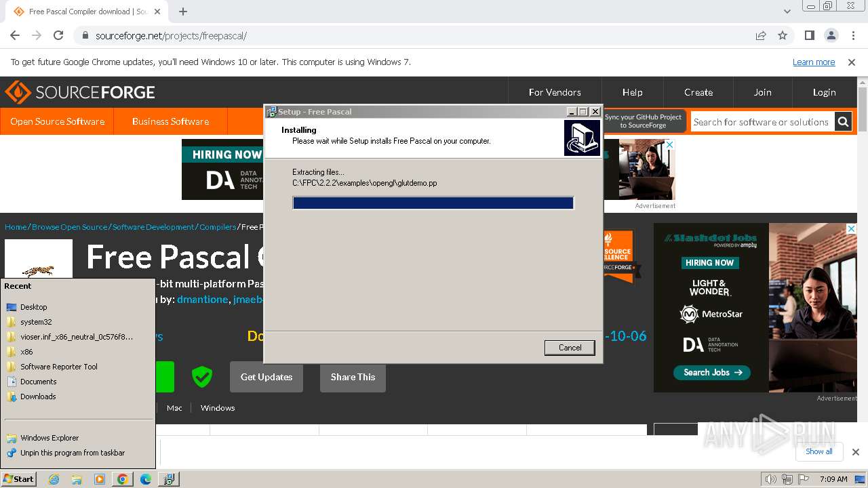Click the Windows Start button

(x=18, y=479)
